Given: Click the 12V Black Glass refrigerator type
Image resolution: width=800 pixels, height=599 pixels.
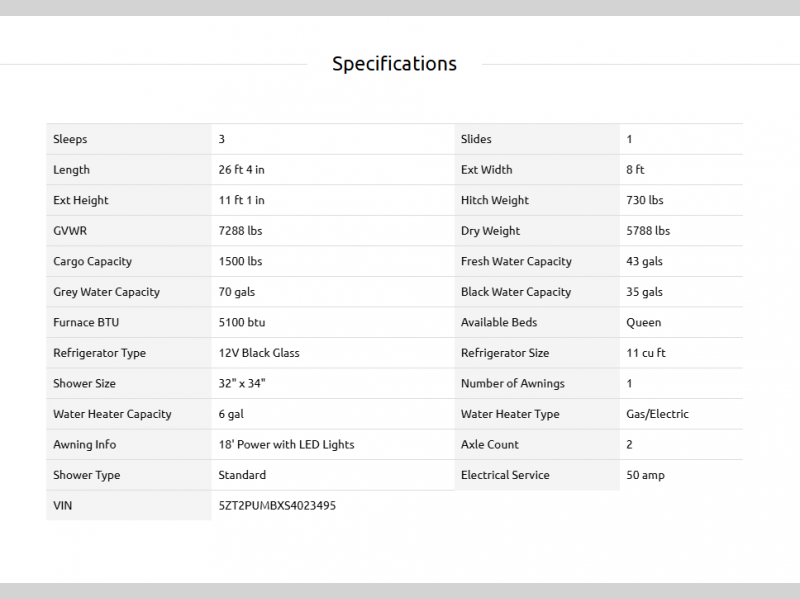Looking at the screenshot, I should click(259, 353).
